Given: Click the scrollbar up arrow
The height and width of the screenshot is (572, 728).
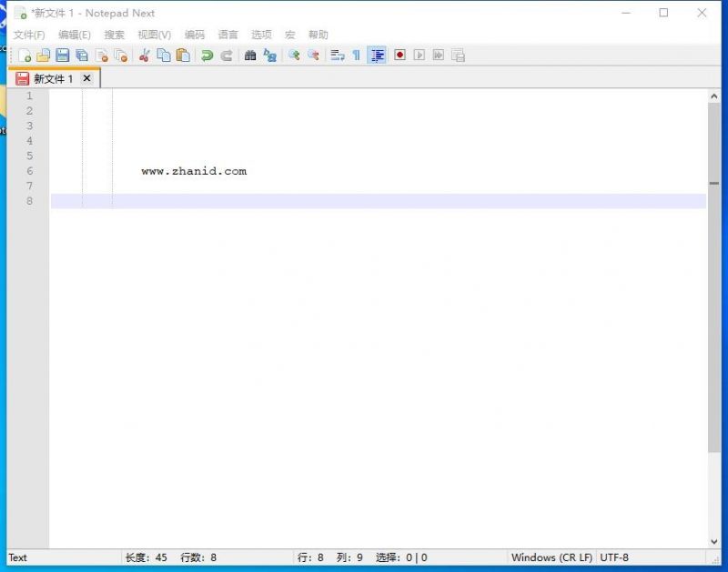Looking at the screenshot, I should (714, 96).
